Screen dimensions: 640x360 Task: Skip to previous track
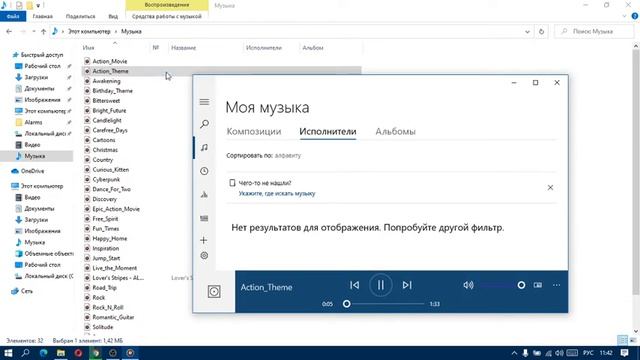354,285
